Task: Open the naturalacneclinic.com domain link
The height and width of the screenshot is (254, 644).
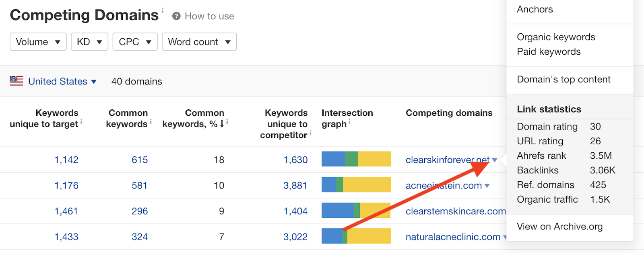Action: pos(453,237)
